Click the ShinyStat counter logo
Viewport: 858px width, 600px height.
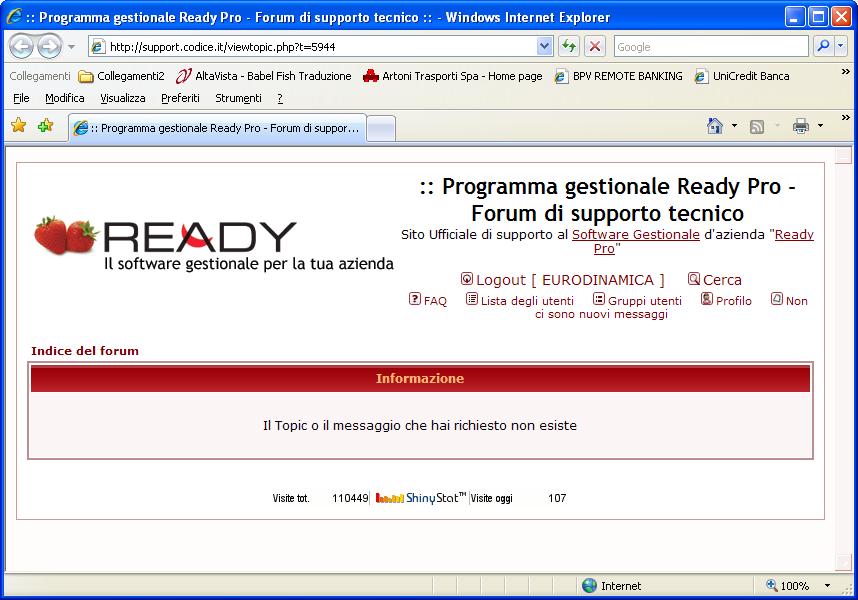pos(420,498)
